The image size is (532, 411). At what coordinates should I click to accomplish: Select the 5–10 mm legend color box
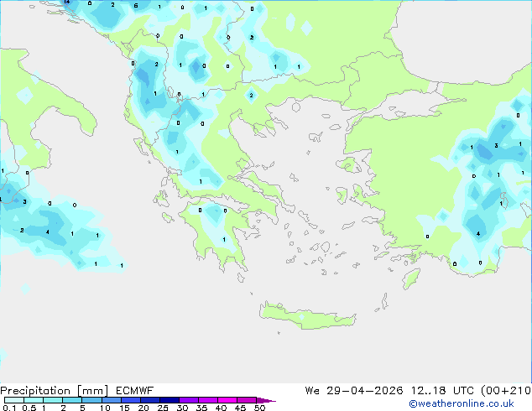point(91,400)
